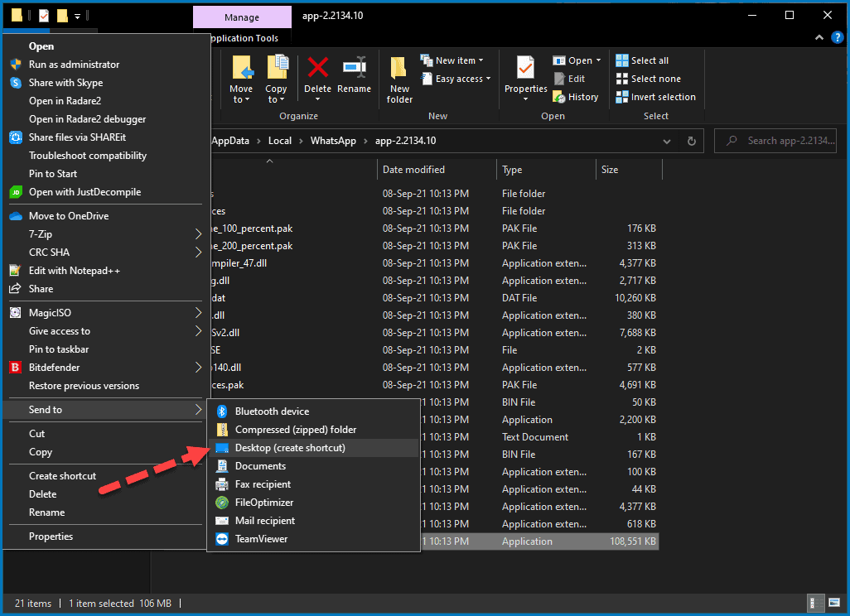Image resolution: width=850 pixels, height=616 pixels.
Task: Click Cut in context menu
Action: pyautogui.click(x=106, y=434)
